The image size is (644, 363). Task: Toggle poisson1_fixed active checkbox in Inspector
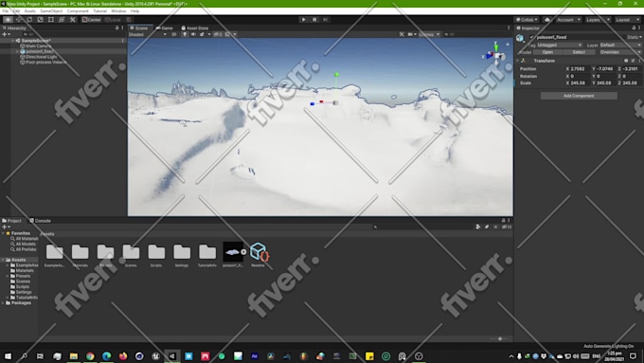532,37
